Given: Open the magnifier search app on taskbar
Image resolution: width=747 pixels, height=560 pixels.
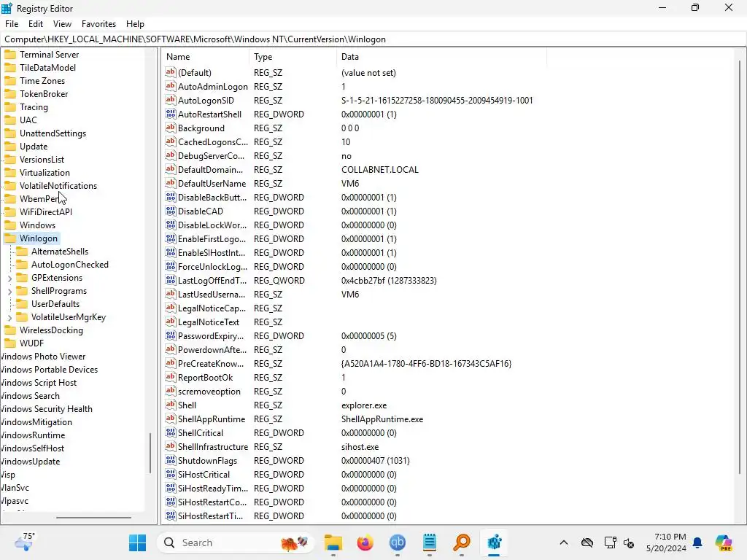Looking at the screenshot, I should click(x=462, y=542).
